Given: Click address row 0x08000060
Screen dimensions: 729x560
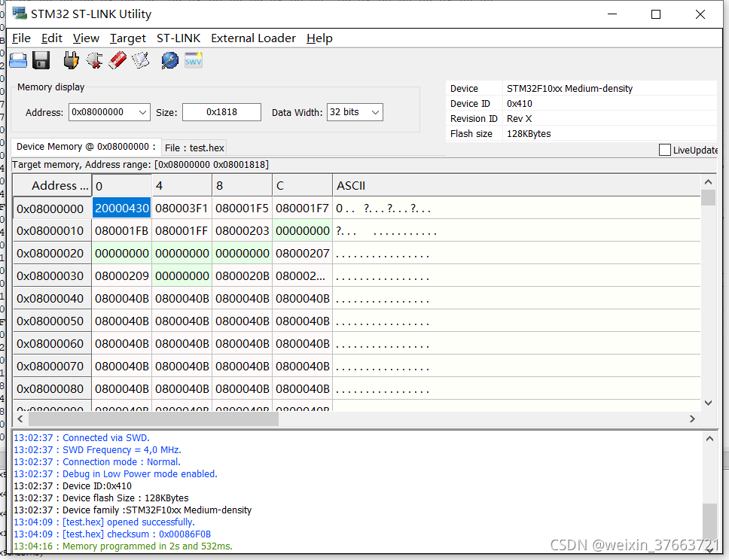Looking at the screenshot, I should 50,344.
